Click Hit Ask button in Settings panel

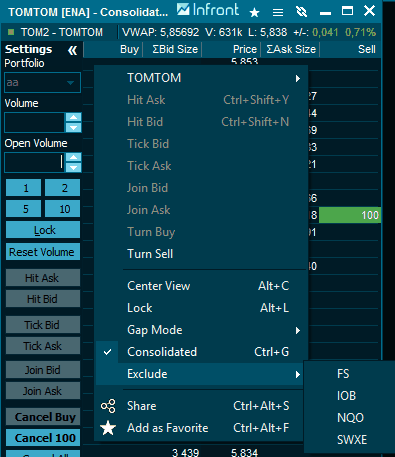[43, 278]
